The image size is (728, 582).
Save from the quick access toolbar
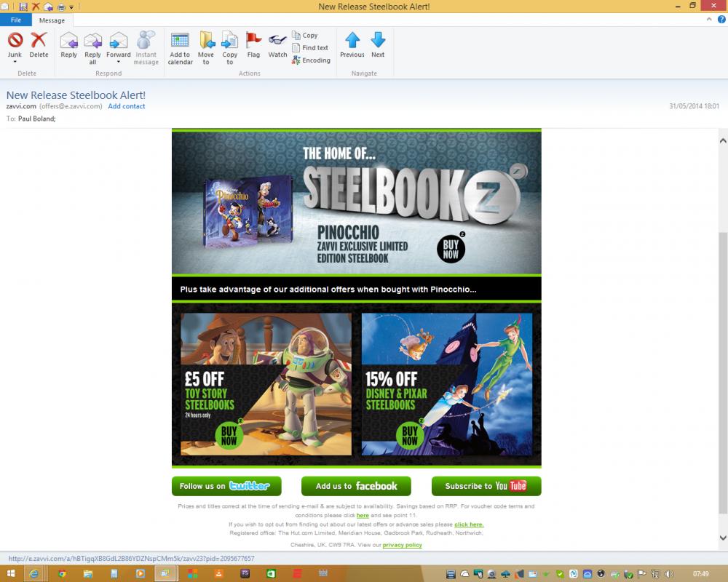(23, 7)
